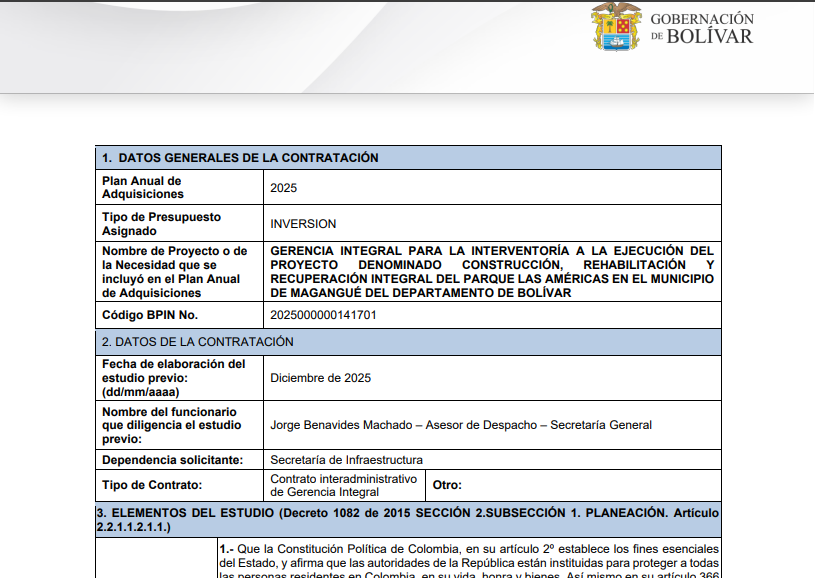The image size is (815, 578).
Task: Click the palm tree symbol in the crest
Action: coord(609,26)
